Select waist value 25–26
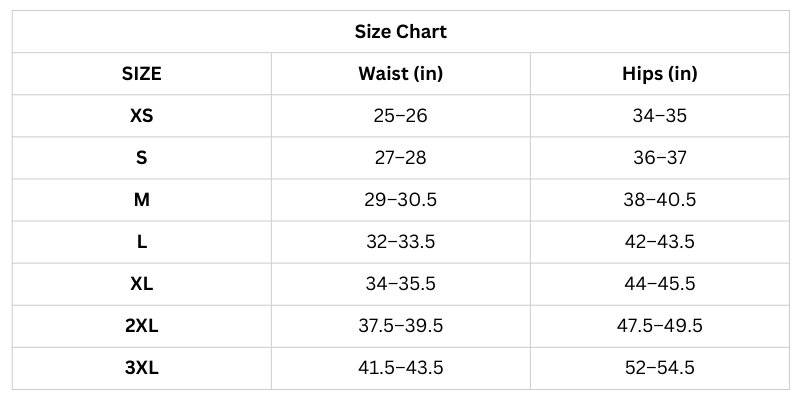800x400 pixels. coord(400,116)
